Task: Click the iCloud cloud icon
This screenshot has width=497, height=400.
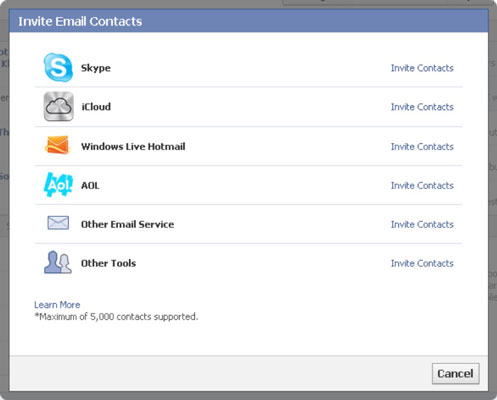Action: point(59,106)
